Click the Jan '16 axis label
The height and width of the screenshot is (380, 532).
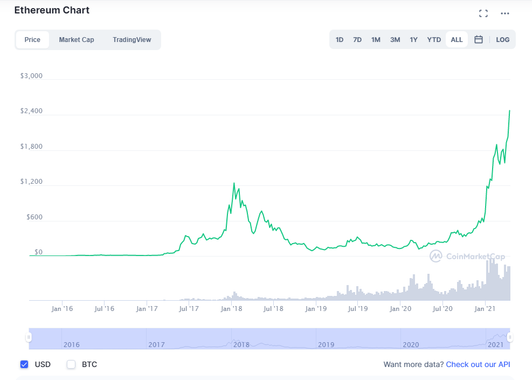62,309
